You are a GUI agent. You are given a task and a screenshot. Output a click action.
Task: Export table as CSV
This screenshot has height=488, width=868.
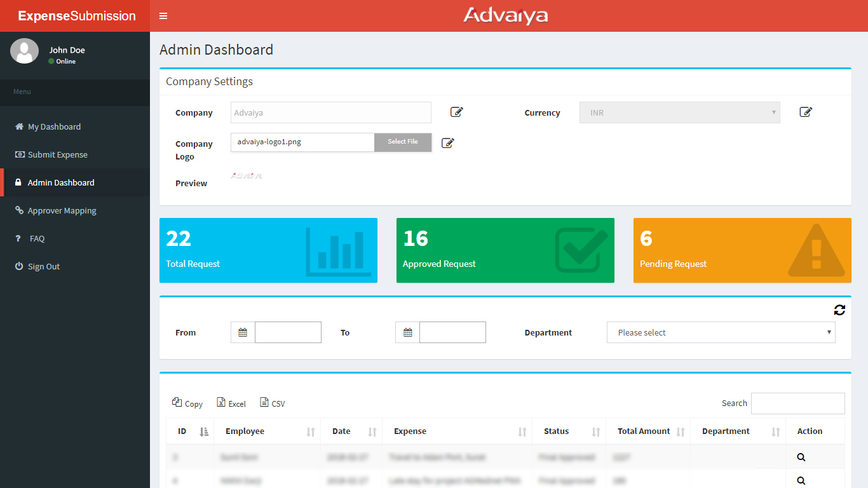click(273, 403)
